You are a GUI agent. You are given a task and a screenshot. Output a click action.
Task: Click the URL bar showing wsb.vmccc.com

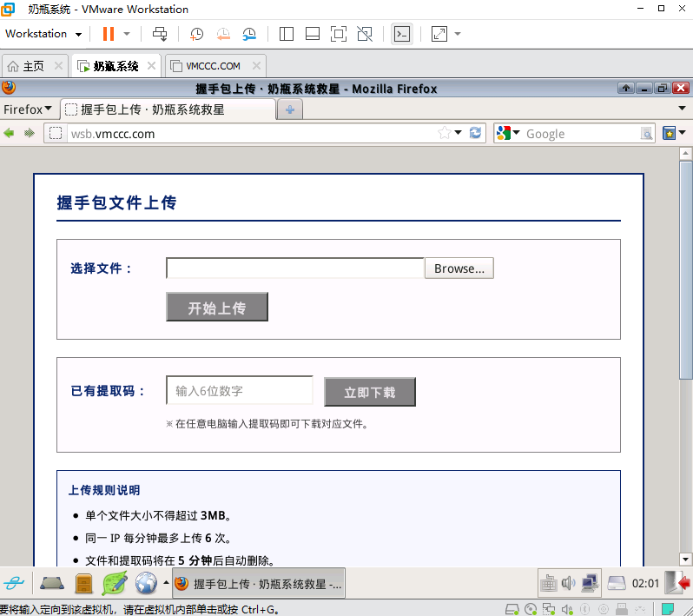point(252,134)
